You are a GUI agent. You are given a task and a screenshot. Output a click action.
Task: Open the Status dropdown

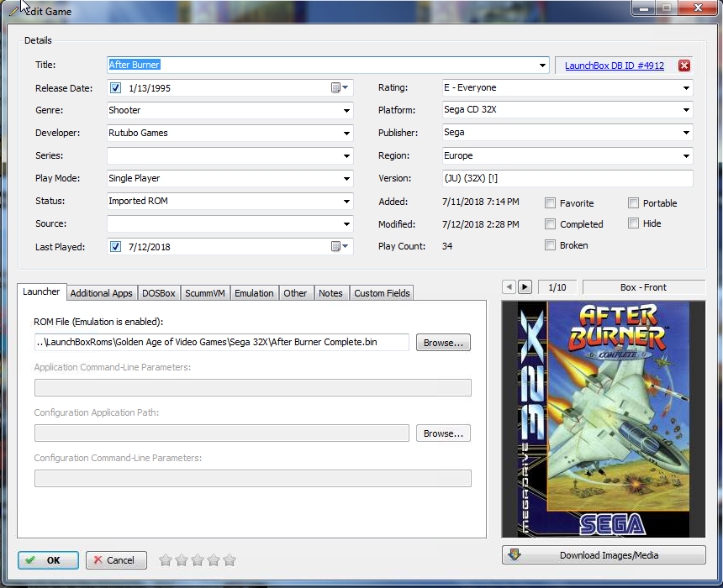(x=346, y=201)
